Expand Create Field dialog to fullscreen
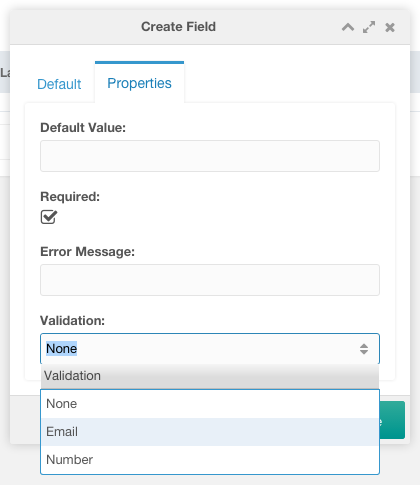 [x=369, y=27]
